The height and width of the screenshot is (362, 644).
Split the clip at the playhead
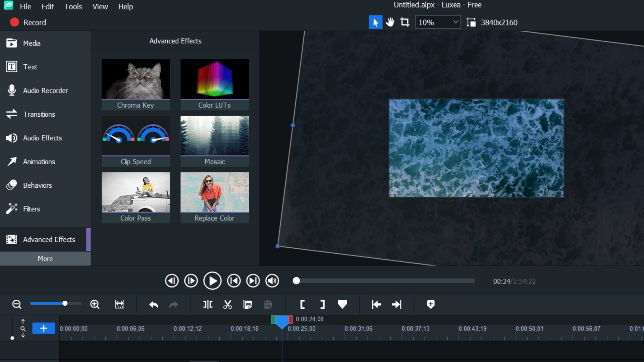[207, 304]
